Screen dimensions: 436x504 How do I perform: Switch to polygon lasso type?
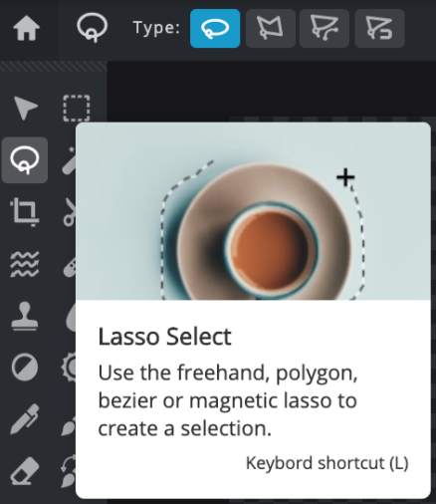271,29
